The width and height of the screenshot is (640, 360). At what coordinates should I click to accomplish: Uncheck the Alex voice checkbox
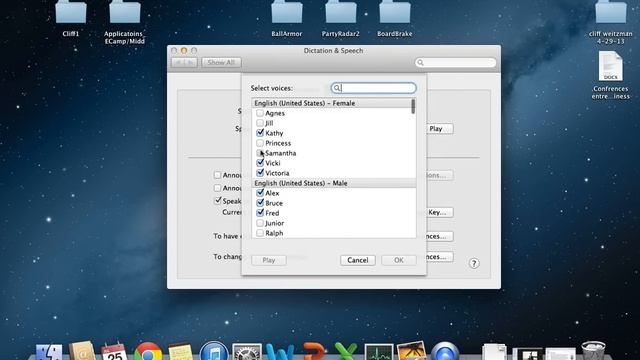(260, 193)
